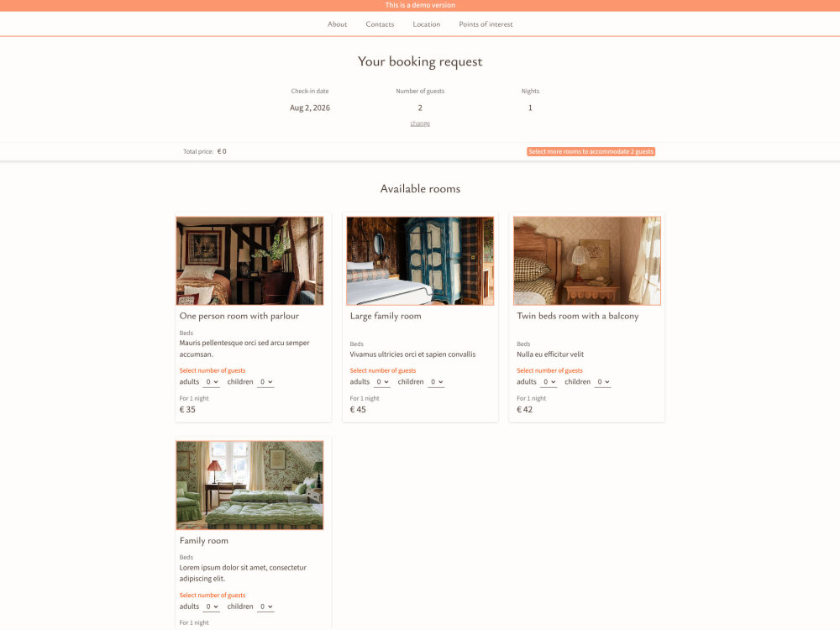Go to the Location page

pyautogui.click(x=427, y=24)
